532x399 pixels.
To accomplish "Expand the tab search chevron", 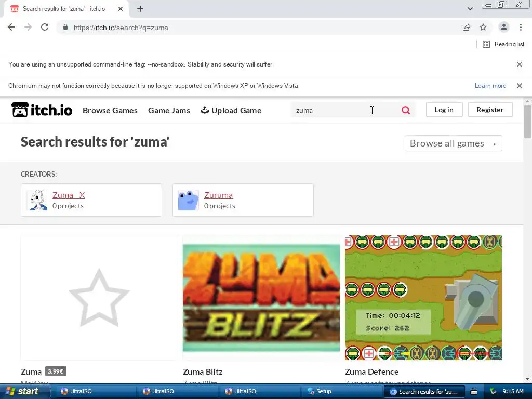I will (x=470, y=9).
